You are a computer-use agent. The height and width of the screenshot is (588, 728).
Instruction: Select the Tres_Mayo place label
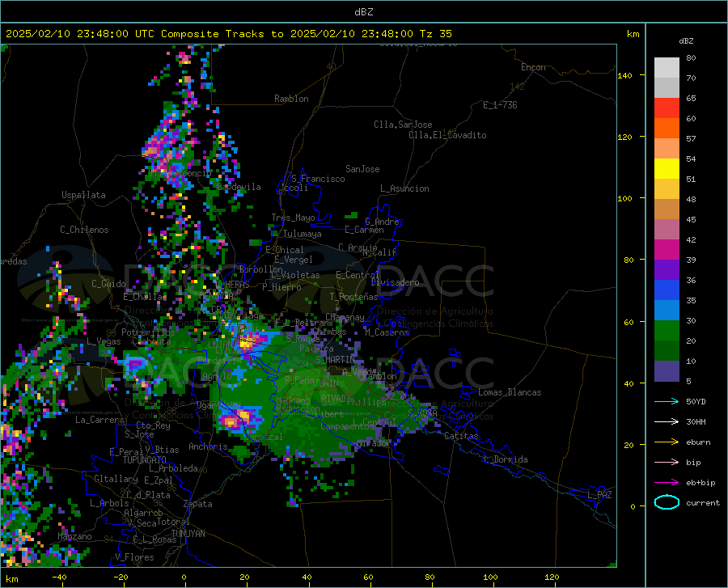click(293, 218)
